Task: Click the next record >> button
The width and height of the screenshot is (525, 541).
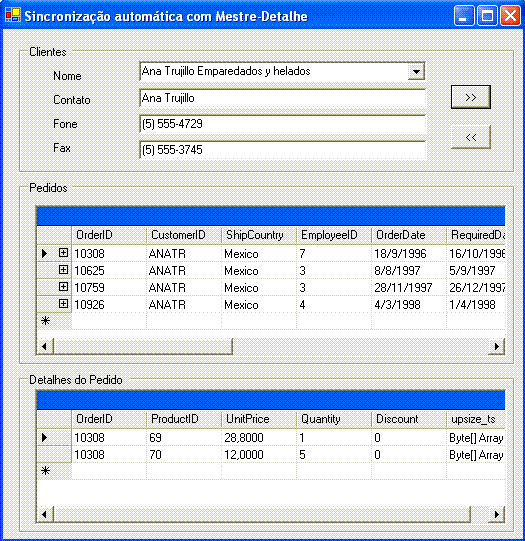Action: pos(471,97)
